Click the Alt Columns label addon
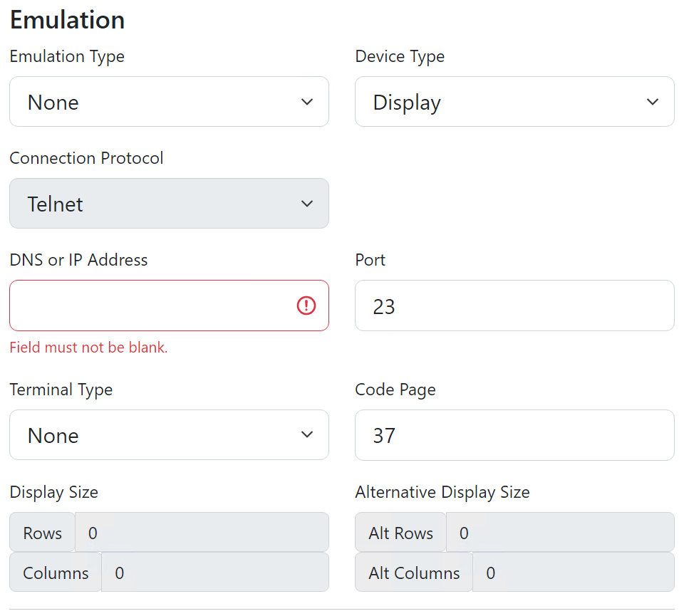The width and height of the screenshot is (689, 616). (x=414, y=573)
